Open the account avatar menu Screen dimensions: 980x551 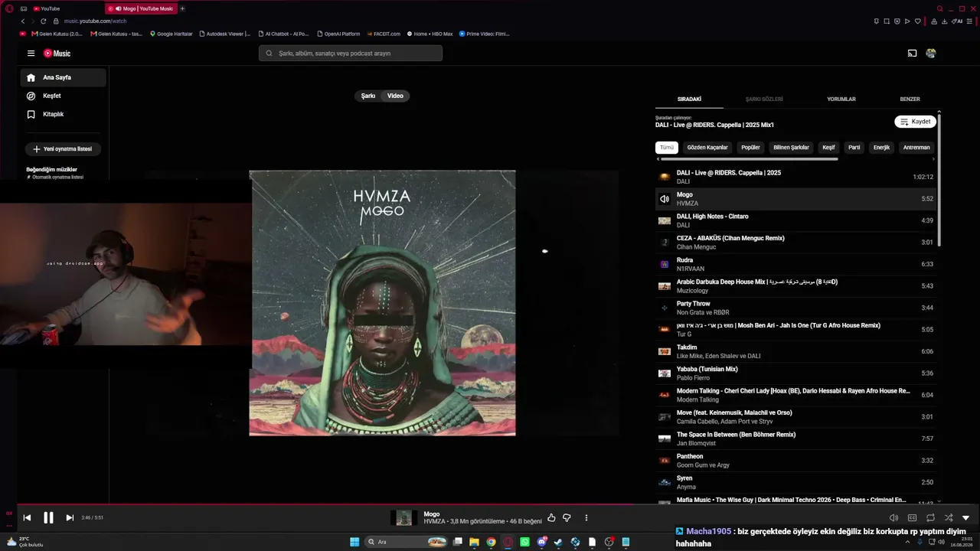(x=931, y=54)
